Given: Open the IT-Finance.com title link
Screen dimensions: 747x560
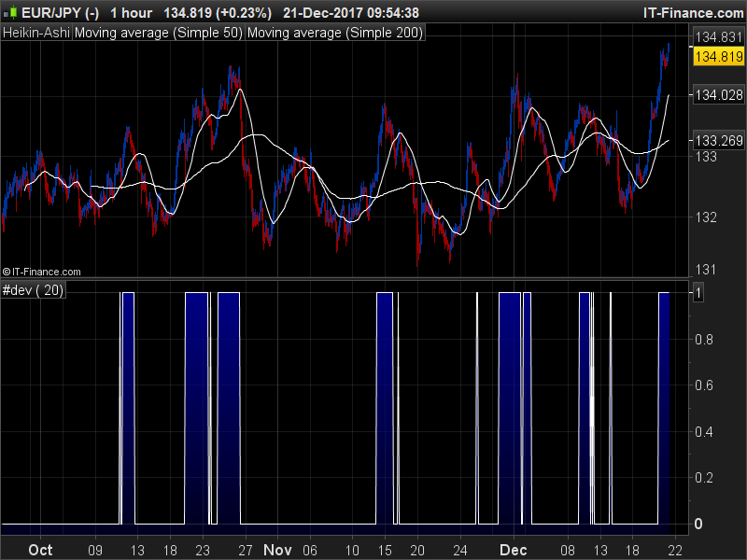Looking at the screenshot, I should (x=693, y=13).
